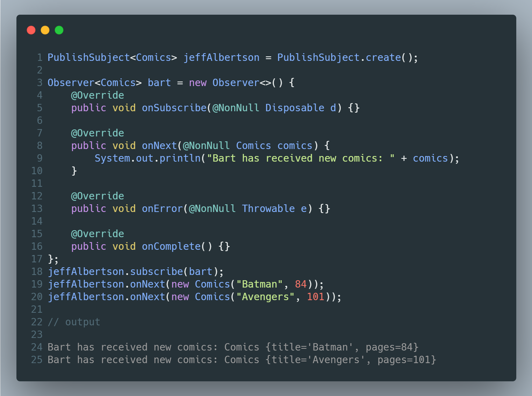Click the yellow minimize dot

[45, 30]
